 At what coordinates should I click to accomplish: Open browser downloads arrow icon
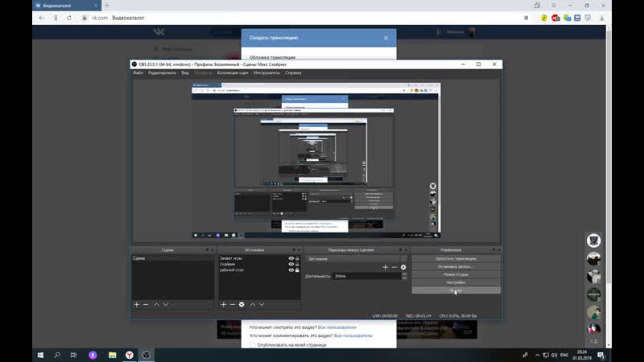pos(601,18)
